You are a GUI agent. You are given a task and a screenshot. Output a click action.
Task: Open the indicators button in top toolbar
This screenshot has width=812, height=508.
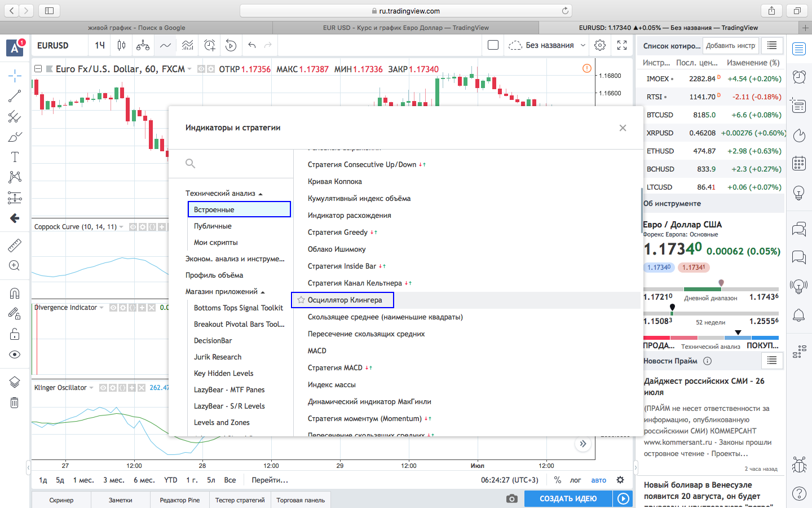165,45
